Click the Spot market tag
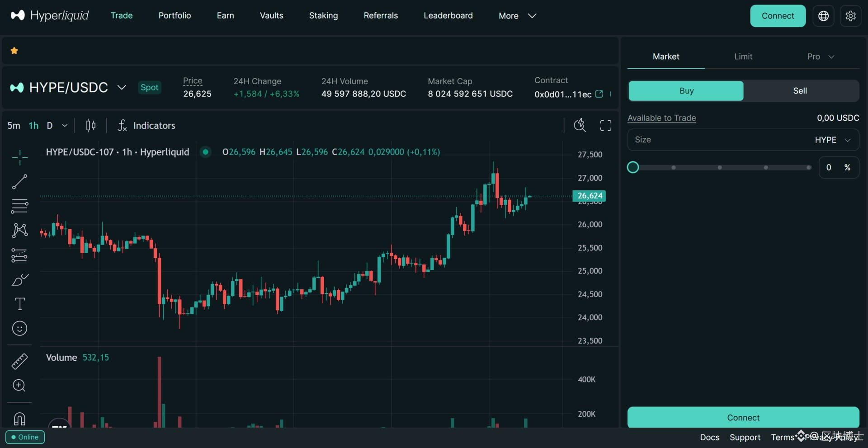This screenshot has height=448, width=868. pos(149,87)
